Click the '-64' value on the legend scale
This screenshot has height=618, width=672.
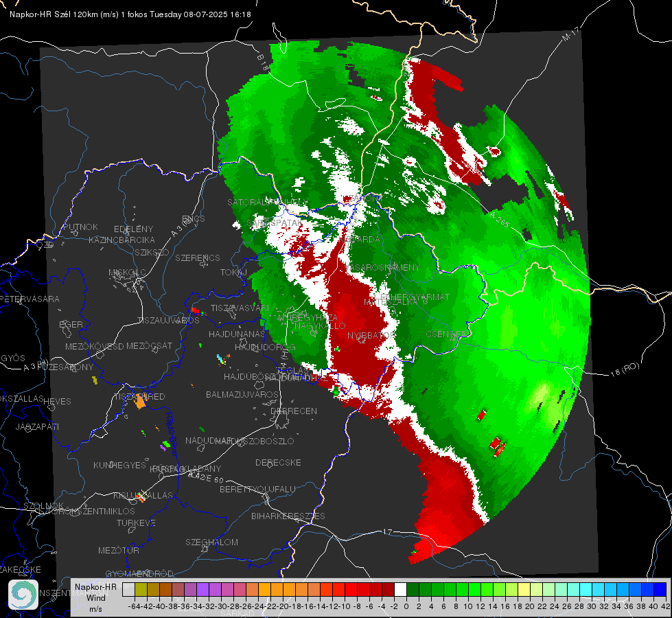[134, 606]
